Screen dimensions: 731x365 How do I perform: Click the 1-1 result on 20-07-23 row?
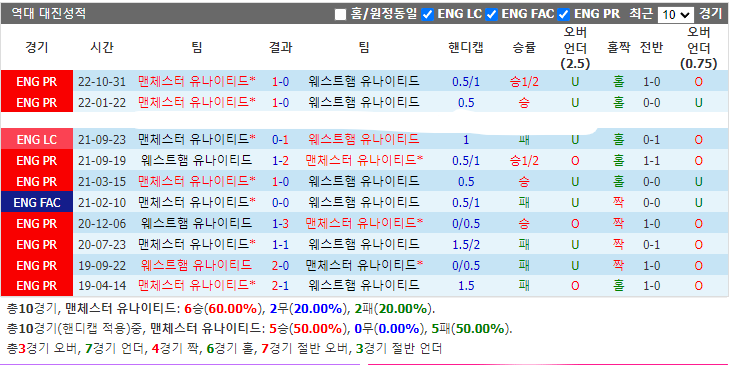coord(280,244)
